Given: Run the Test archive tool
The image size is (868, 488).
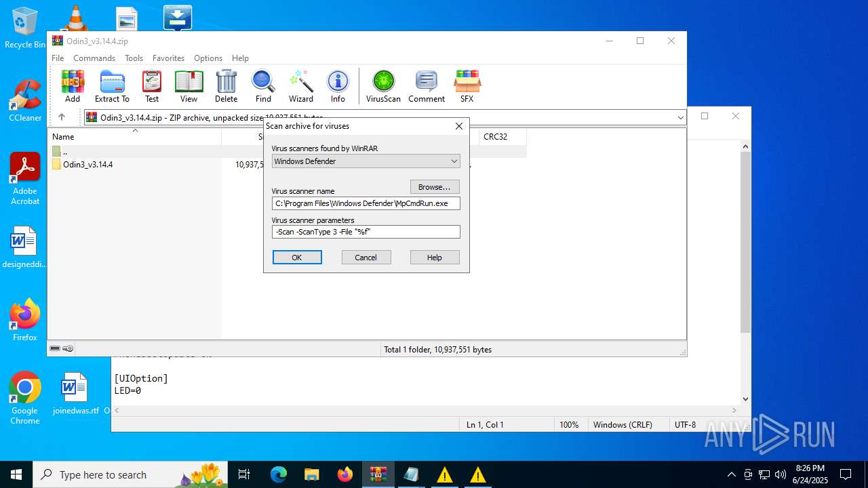Looking at the screenshot, I should click(x=152, y=86).
